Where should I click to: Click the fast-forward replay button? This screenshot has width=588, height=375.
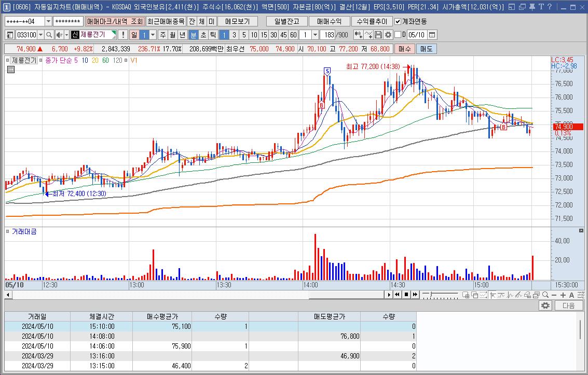tap(415, 295)
